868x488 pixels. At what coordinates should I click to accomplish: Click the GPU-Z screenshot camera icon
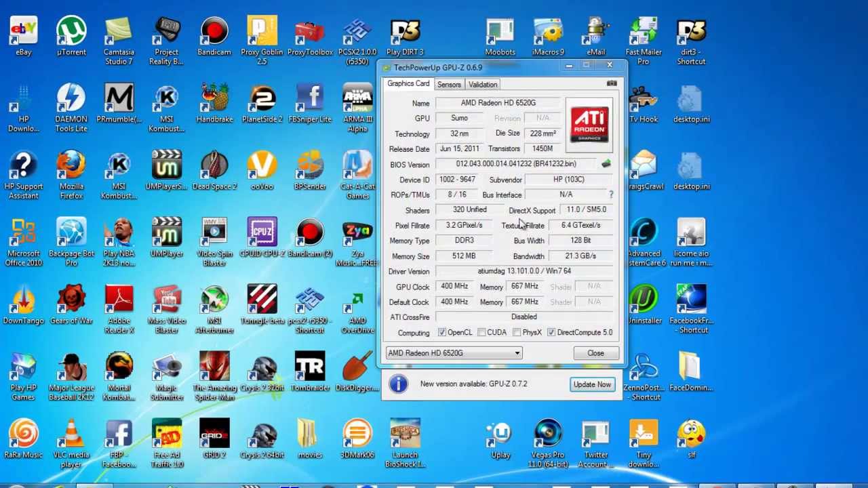612,83
